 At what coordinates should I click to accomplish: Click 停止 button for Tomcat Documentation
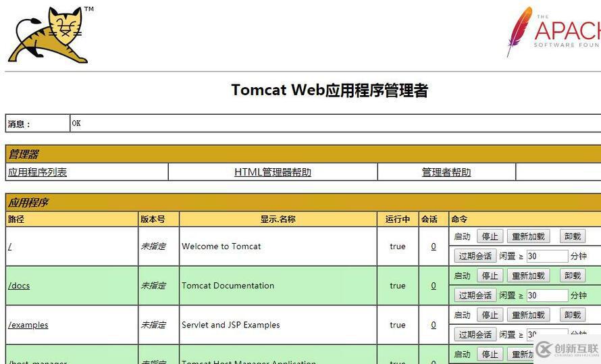[x=490, y=276]
